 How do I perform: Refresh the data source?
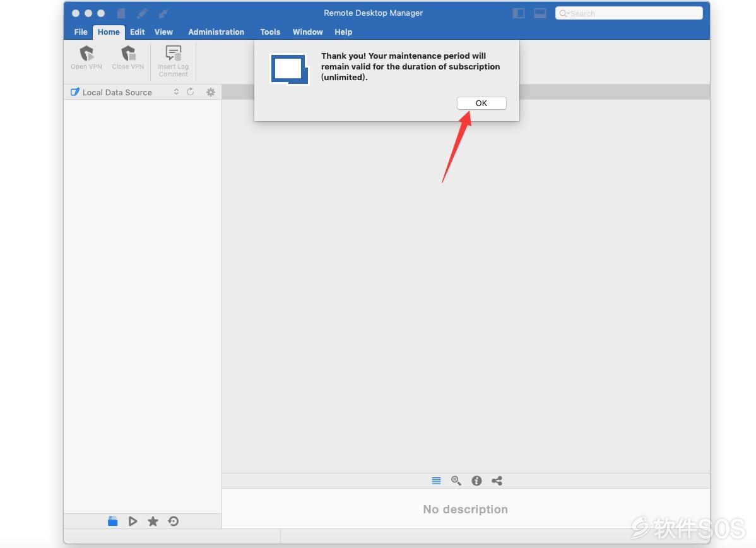point(191,92)
